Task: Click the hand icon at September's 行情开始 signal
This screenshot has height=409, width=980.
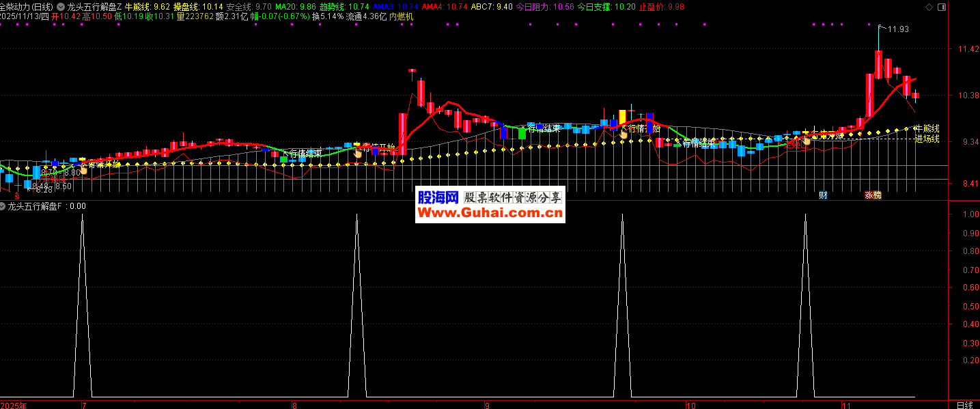Action: (x=624, y=135)
